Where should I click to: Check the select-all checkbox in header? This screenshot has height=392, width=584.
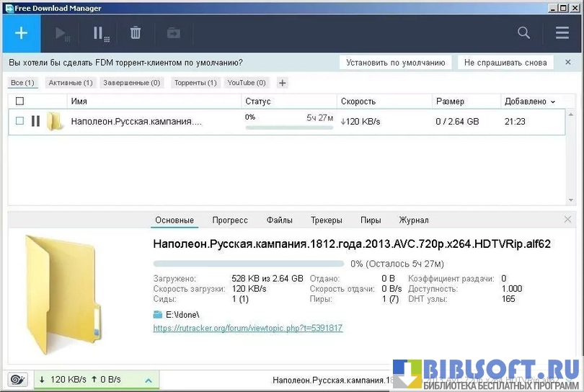pos(19,102)
